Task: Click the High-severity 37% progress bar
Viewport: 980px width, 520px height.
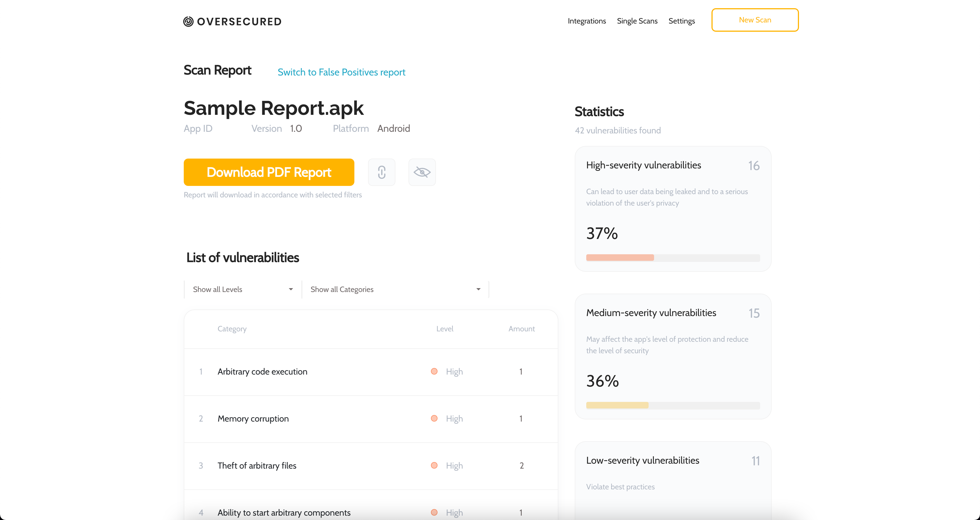Action: (673, 258)
